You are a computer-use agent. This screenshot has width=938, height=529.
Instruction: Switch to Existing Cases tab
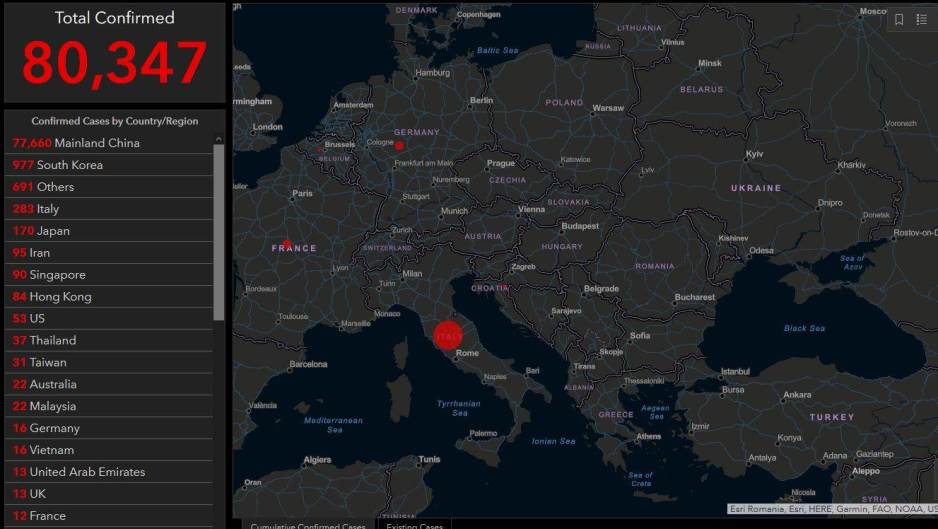[415, 525]
